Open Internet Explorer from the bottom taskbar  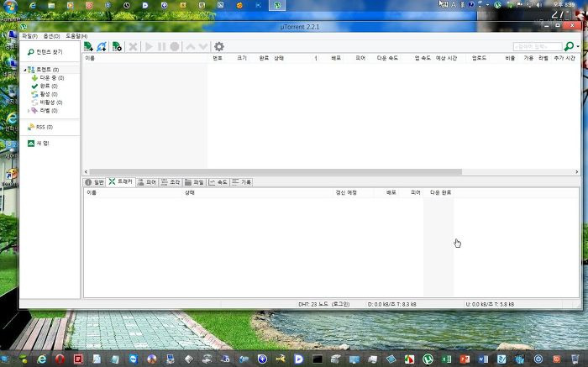coord(42,359)
